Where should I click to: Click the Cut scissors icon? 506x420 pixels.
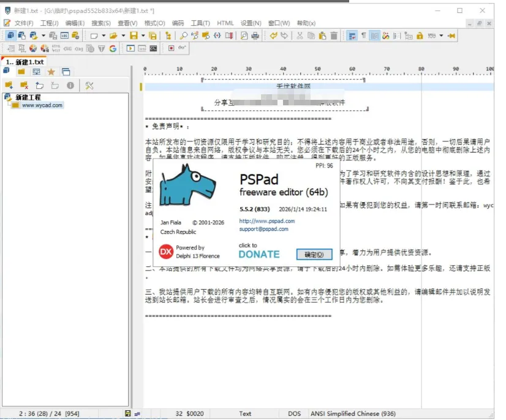coord(300,36)
